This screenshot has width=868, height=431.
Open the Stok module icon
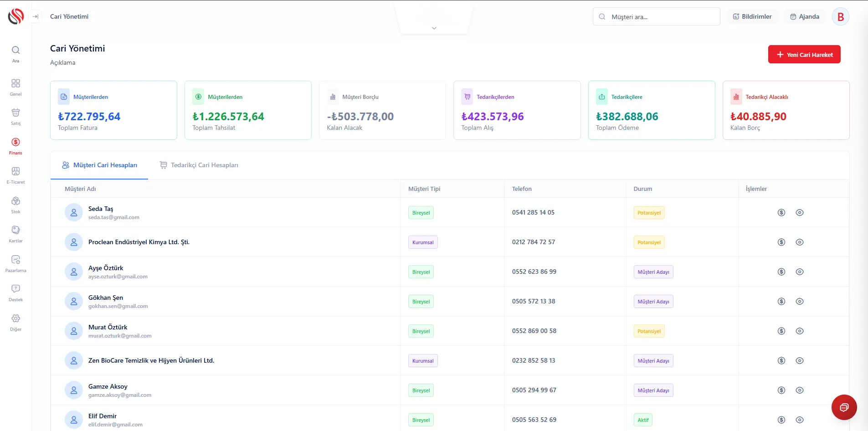pyautogui.click(x=15, y=205)
